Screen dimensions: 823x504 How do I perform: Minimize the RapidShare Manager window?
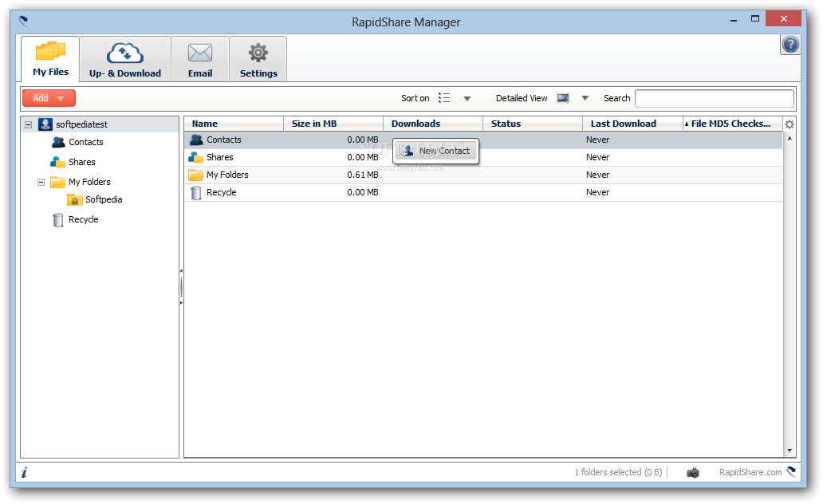[734, 20]
